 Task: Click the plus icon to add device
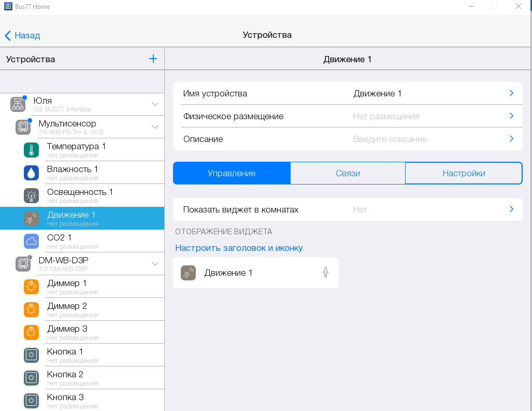coord(153,59)
